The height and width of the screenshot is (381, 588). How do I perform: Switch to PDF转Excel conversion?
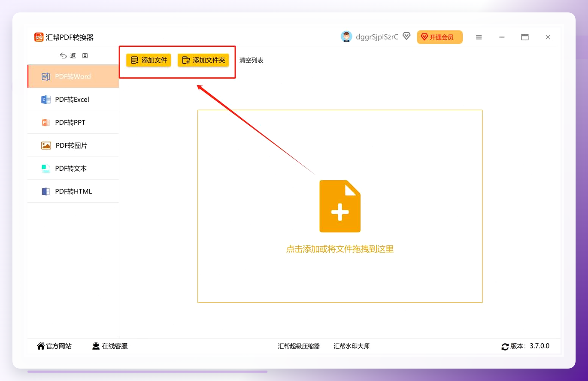tap(73, 100)
